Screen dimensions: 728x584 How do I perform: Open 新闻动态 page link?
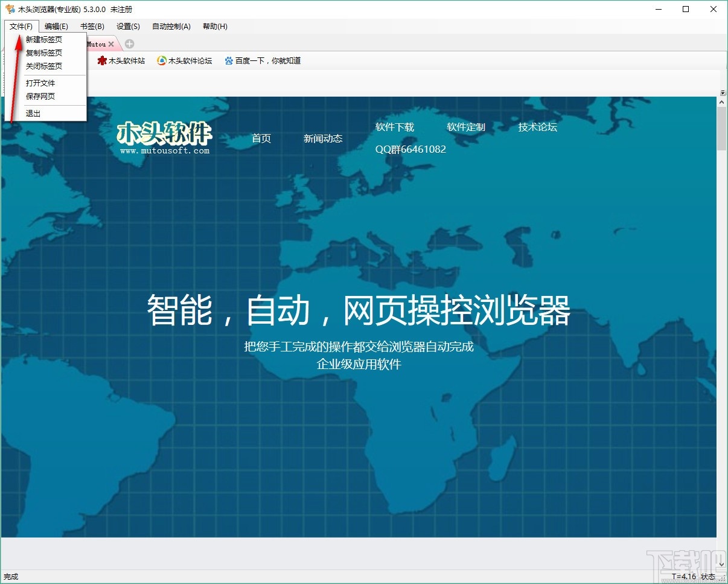(x=323, y=138)
